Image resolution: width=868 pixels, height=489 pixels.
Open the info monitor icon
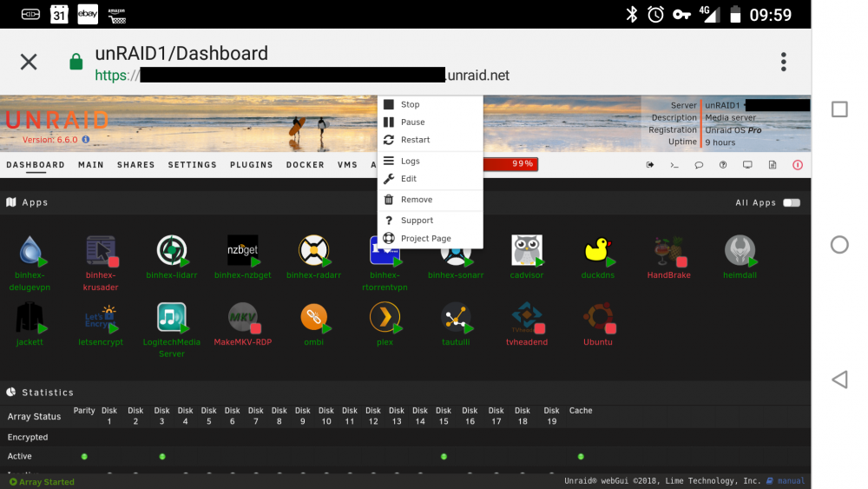[747, 165]
